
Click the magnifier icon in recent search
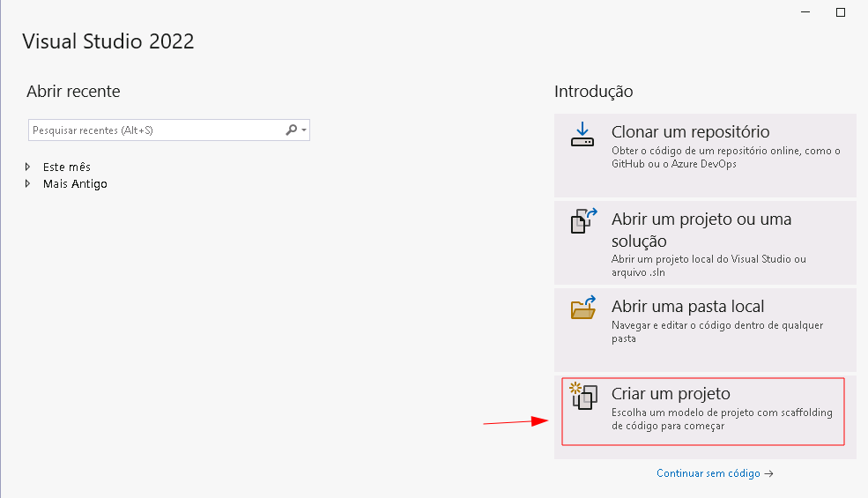(x=291, y=130)
